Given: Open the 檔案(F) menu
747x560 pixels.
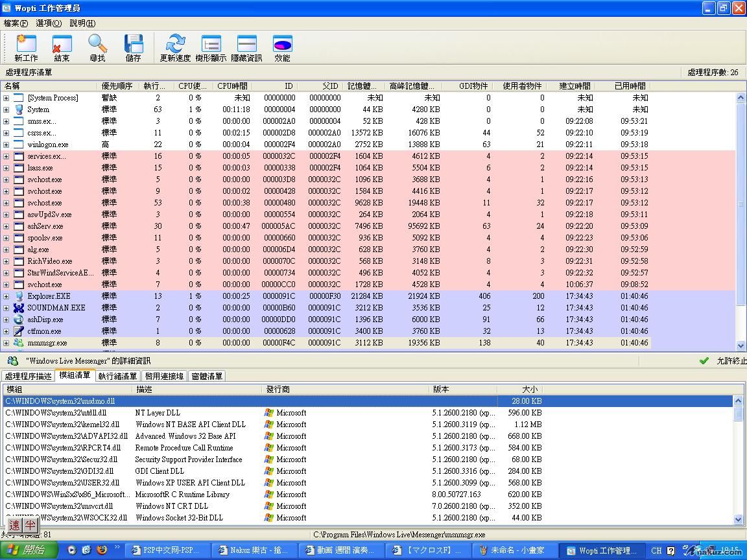Looking at the screenshot, I should coord(16,23).
